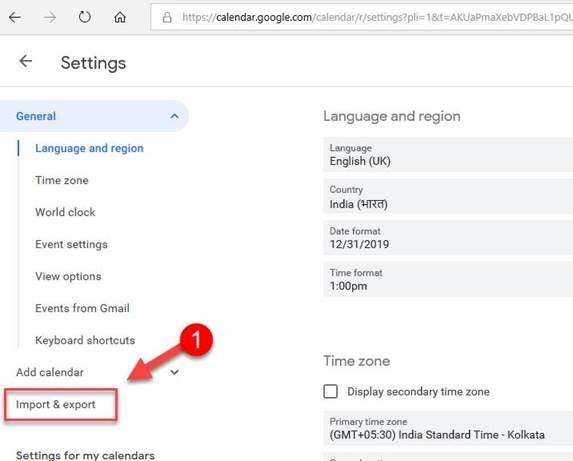The width and height of the screenshot is (573, 461).
Task: Reload the page with the refresh icon
Action: 84,17
